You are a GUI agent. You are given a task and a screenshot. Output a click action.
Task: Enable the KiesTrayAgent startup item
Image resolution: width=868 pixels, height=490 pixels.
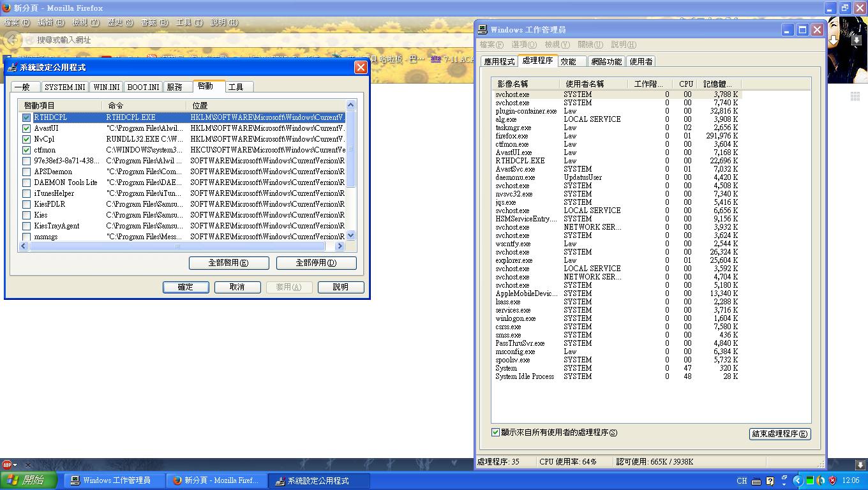[26, 226]
